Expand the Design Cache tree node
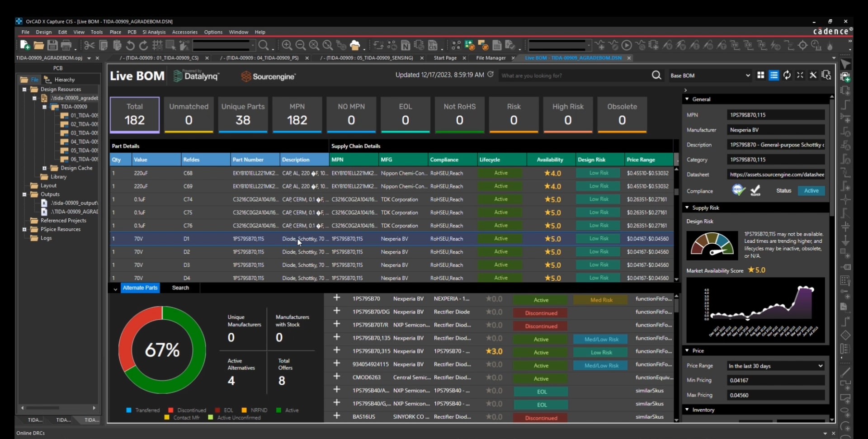This screenshot has height=439, width=868. (x=44, y=168)
